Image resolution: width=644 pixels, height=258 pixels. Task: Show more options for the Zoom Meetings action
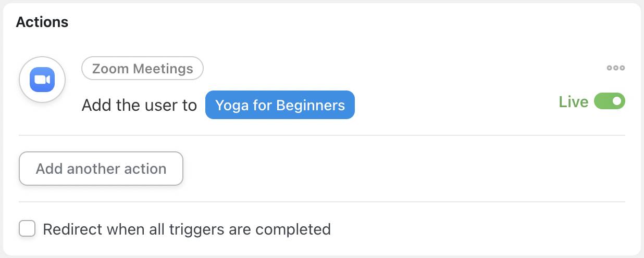coord(616,68)
